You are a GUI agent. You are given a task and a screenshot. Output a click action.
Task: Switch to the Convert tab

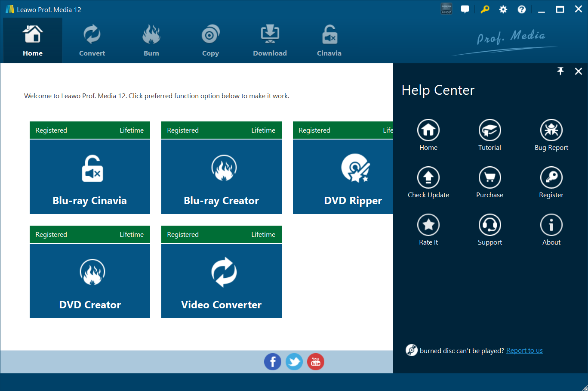[92, 41]
